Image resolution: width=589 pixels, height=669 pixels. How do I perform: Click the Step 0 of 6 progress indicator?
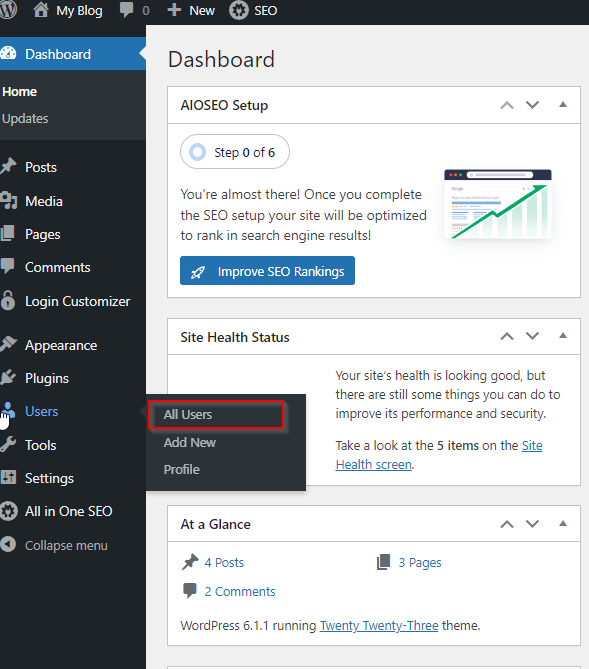[x=235, y=152]
